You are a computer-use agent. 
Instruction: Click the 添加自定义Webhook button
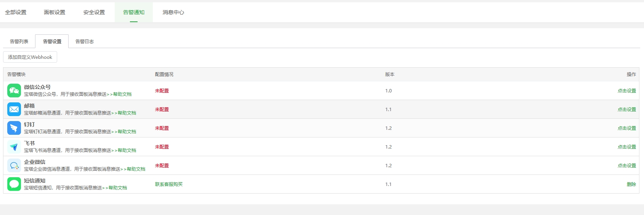click(x=30, y=57)
